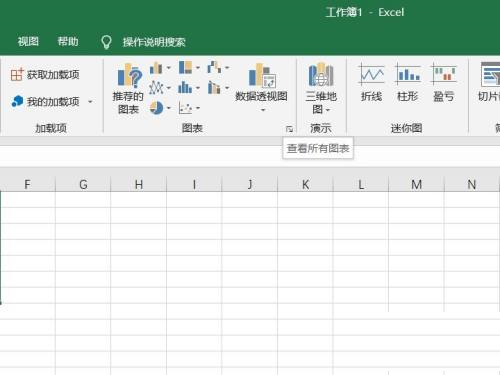500x375 pixels.
Task: Select column M header
Action: pyautogui.click(x=416, y=184)
